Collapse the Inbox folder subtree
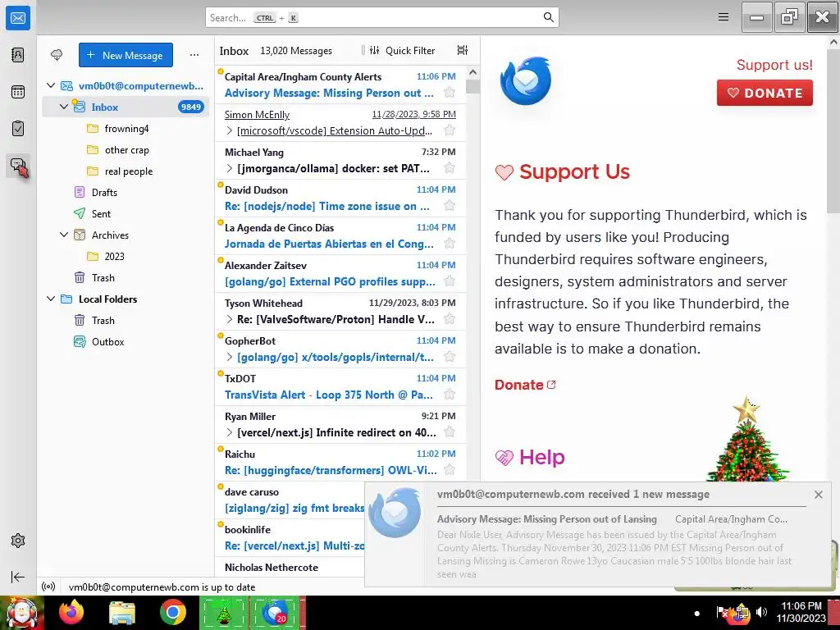840x630 pixels. click(64, 107)
